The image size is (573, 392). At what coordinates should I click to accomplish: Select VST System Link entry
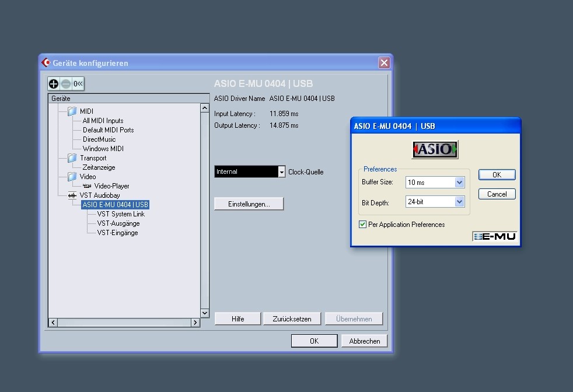coord(121,214)
